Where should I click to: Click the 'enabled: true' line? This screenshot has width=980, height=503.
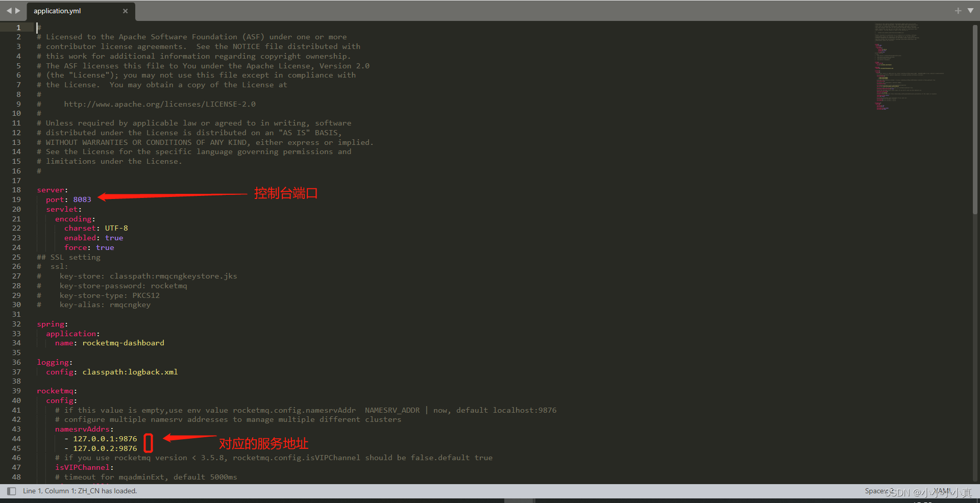tap(93, 238)
